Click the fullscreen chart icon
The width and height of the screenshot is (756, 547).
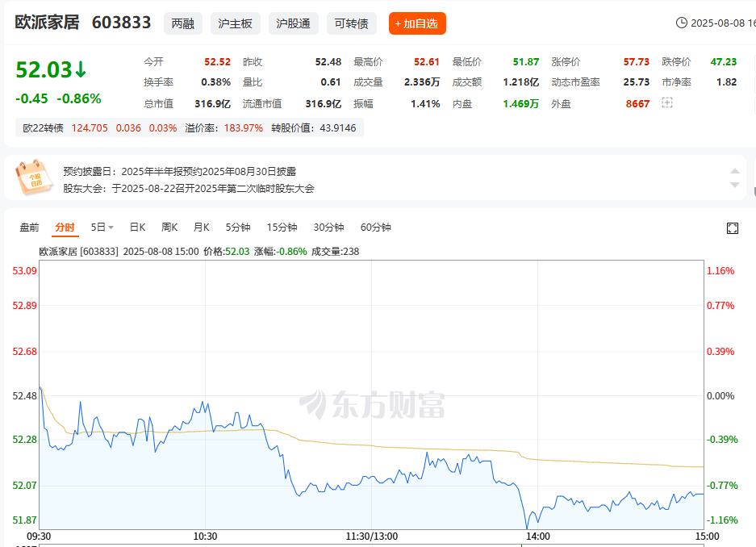(x=733, y=228)
